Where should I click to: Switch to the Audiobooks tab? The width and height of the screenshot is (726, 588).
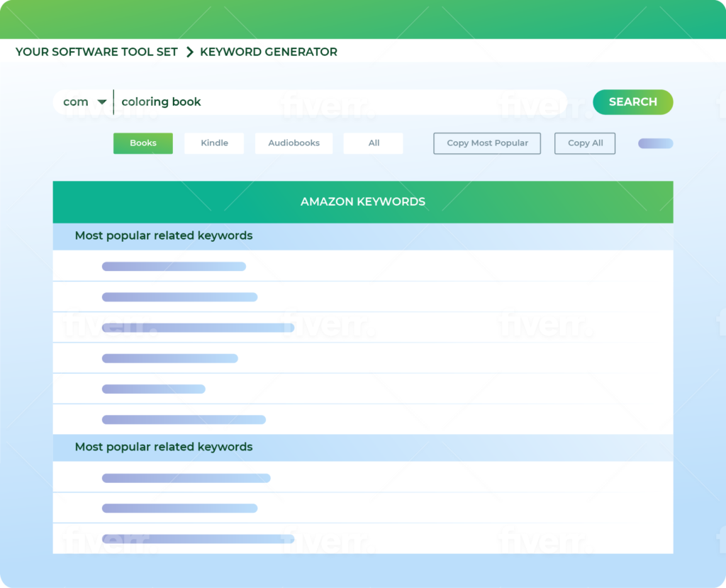point(294,143)
